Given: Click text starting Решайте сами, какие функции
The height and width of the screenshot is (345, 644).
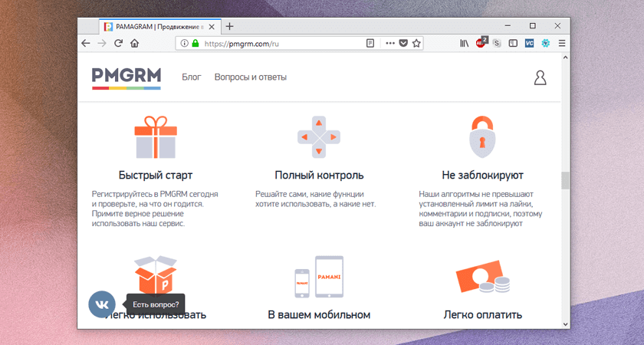Looking at the screenshot, I should (x=315, y=199).
